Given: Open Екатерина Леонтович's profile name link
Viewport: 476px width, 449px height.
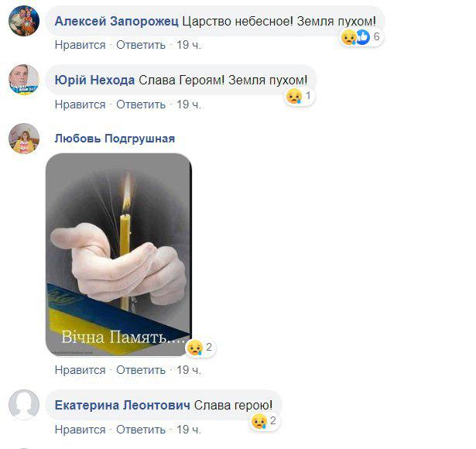Looking at the screenshot, I should pos(122,406).
